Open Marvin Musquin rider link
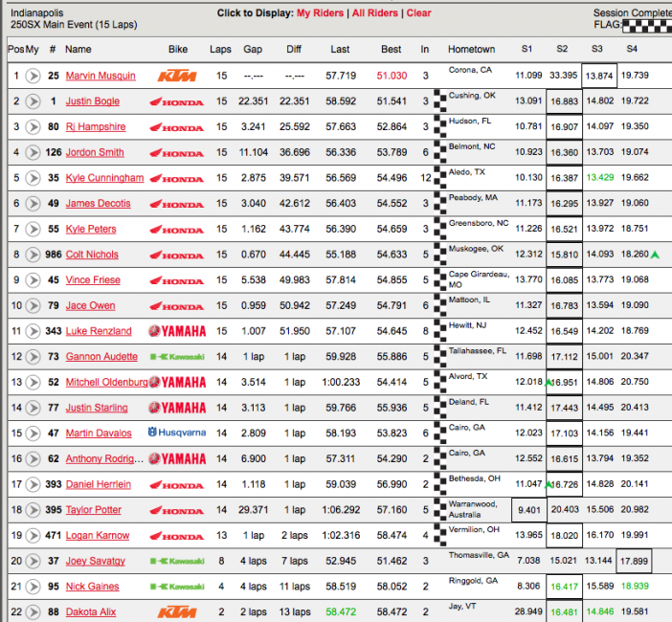Image resolution: width=672 pixels, height=622 pixels. (101, 76)
